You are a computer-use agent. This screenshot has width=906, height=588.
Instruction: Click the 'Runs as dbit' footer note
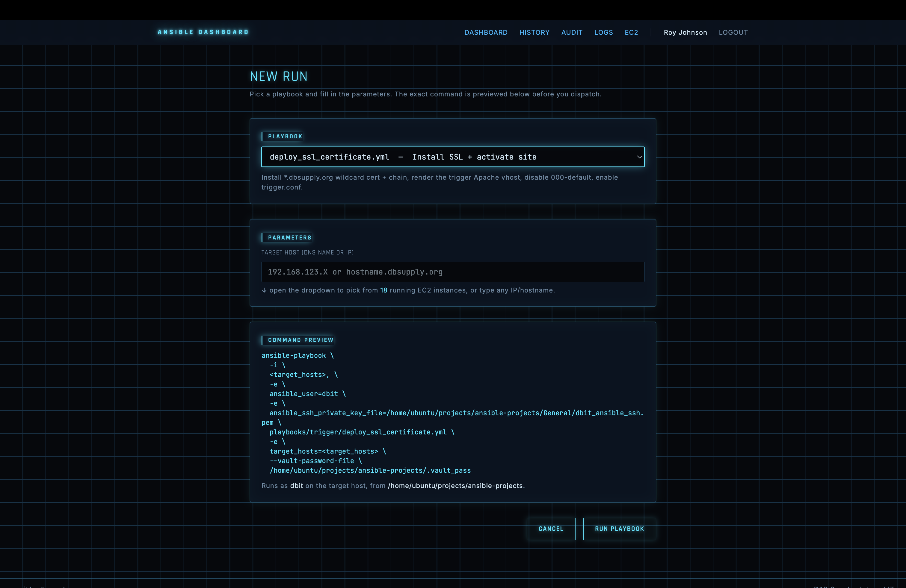pyautogui.click(x=393, y=486)
